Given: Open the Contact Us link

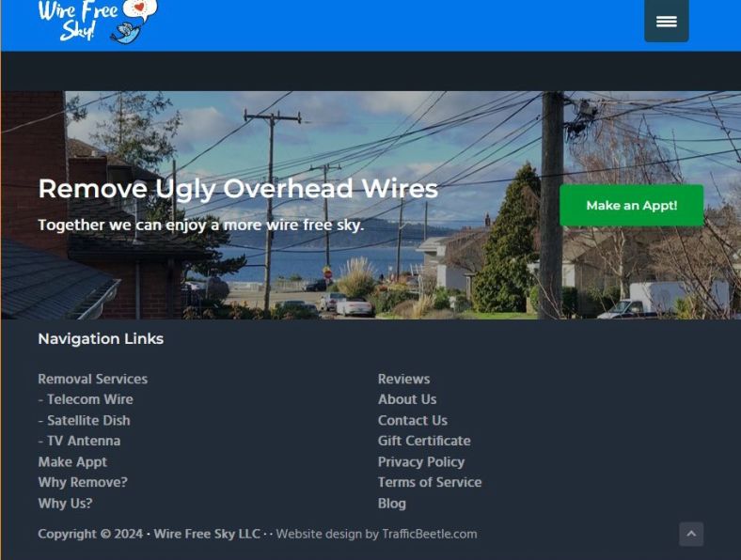Looking at the screenshot, I should click(x=413, y=420).
